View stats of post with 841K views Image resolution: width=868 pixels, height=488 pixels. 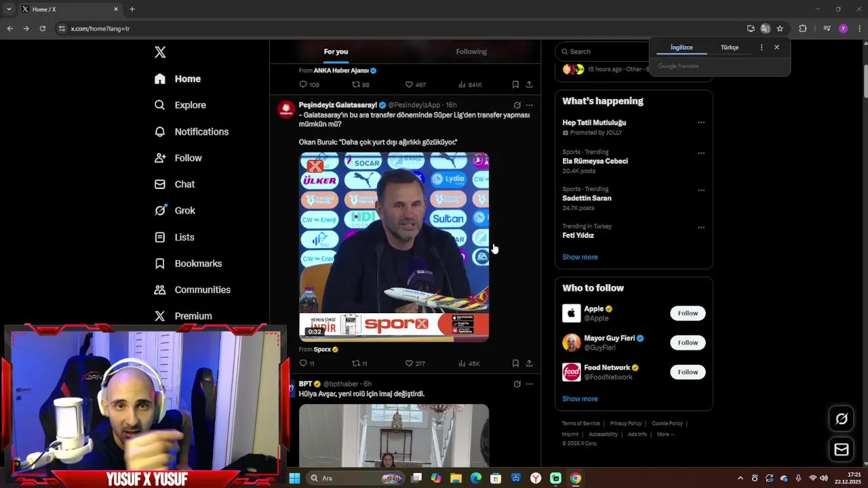470,85
